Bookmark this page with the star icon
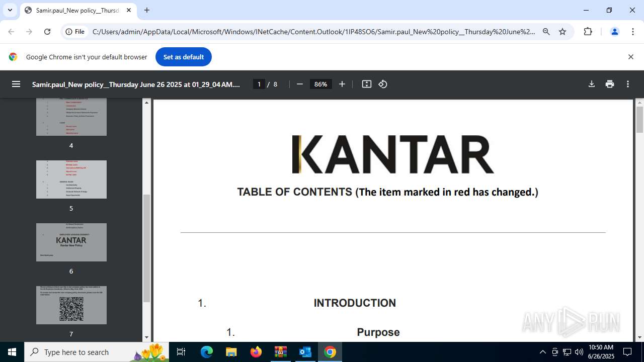The image size is (644, 362). [562, 32]
